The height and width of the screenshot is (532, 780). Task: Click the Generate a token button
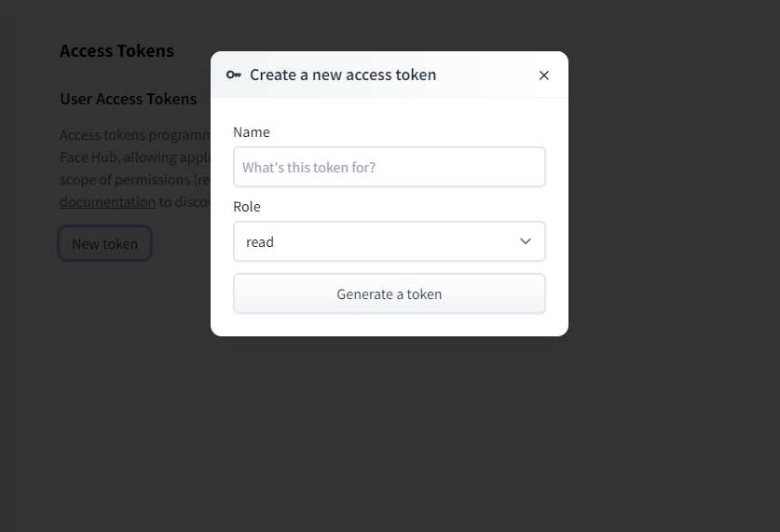(x=390, y=293)
